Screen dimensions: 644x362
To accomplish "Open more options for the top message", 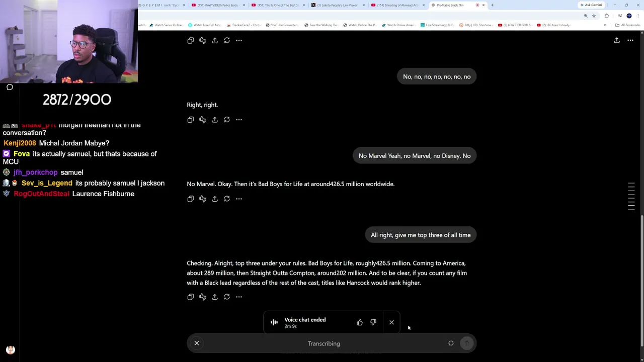I will pyautogui.click(x=239, y=40).
